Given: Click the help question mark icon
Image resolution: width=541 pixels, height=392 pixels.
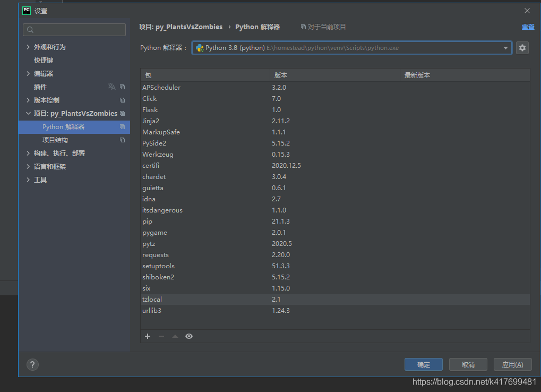Looking at the screenshot, I should click(32, 364).
